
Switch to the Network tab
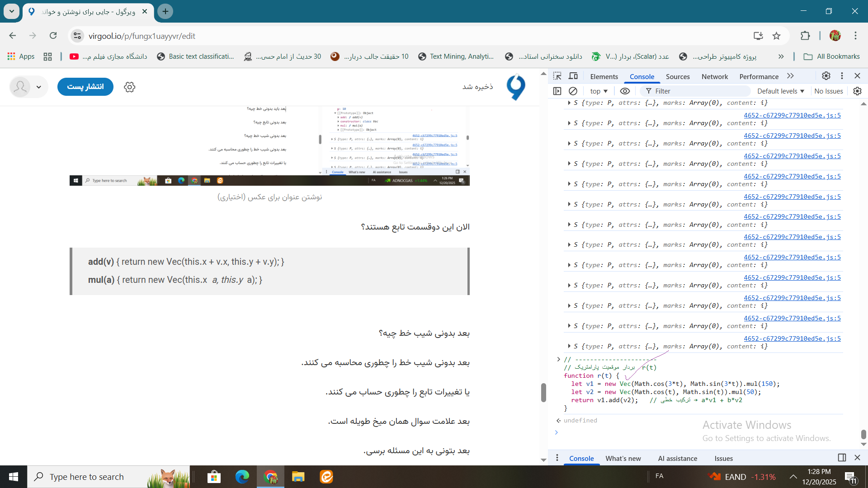click(x=714, y=76)
